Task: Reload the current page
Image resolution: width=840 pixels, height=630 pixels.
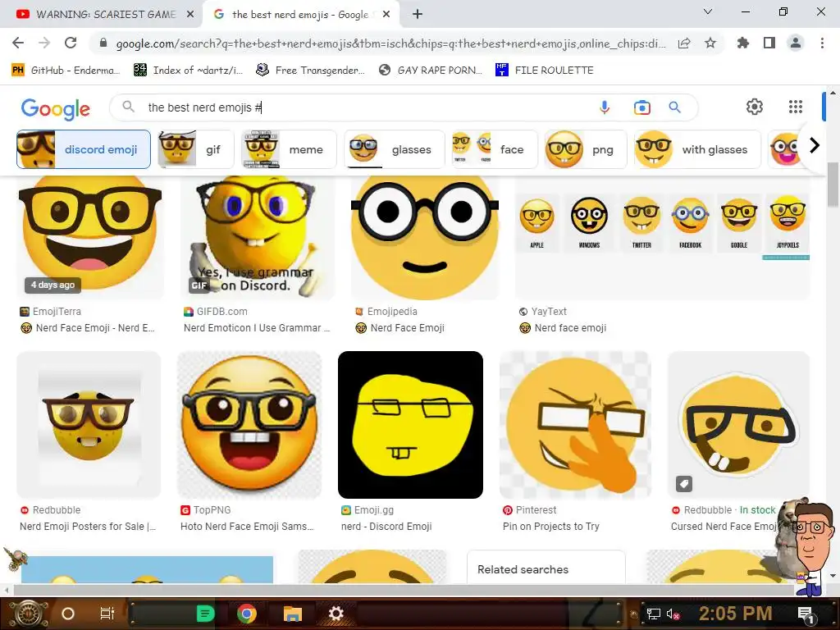Action: 71,43
